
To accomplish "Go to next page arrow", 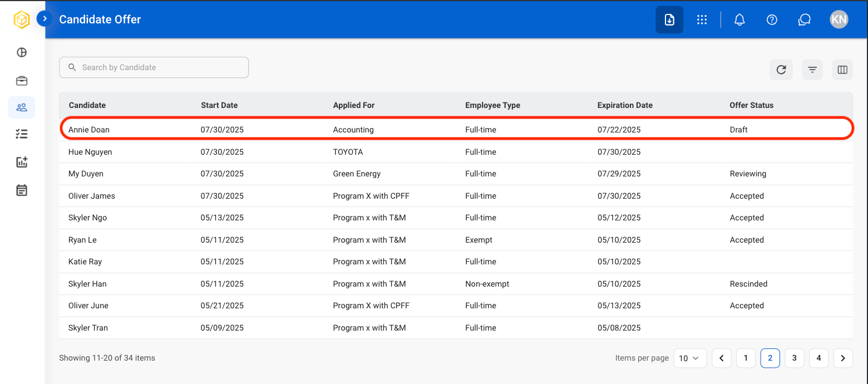I will point(844,358).
